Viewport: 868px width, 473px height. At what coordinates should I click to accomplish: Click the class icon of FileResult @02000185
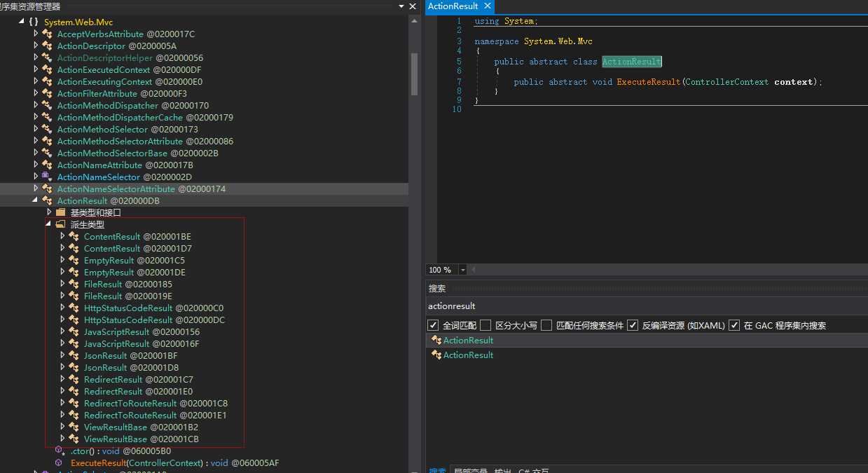tap(74, 285)
